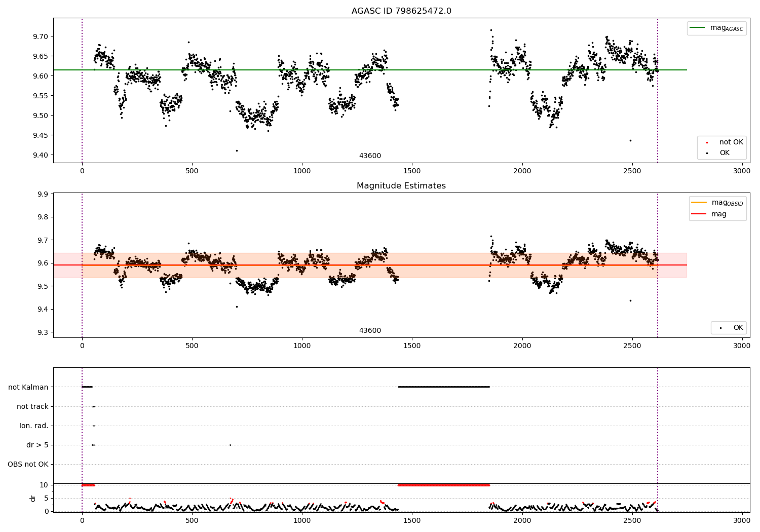The image size is (760, 532).
Task: Click the "43600" annotation in the Magnitude Estimates plot
Action: click(x=370, y=331)
